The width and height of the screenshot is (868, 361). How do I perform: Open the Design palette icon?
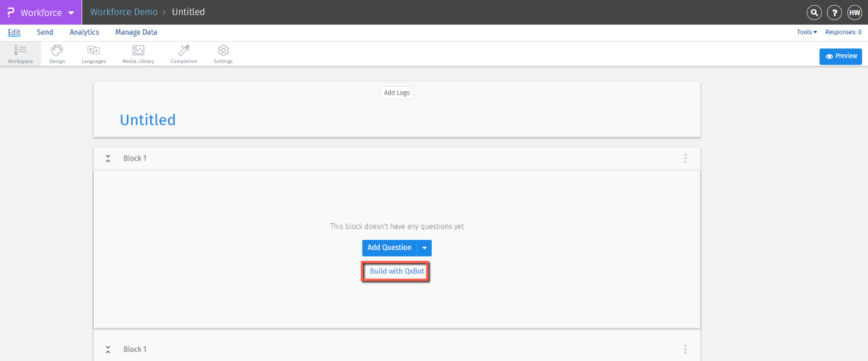pos(57,54)
